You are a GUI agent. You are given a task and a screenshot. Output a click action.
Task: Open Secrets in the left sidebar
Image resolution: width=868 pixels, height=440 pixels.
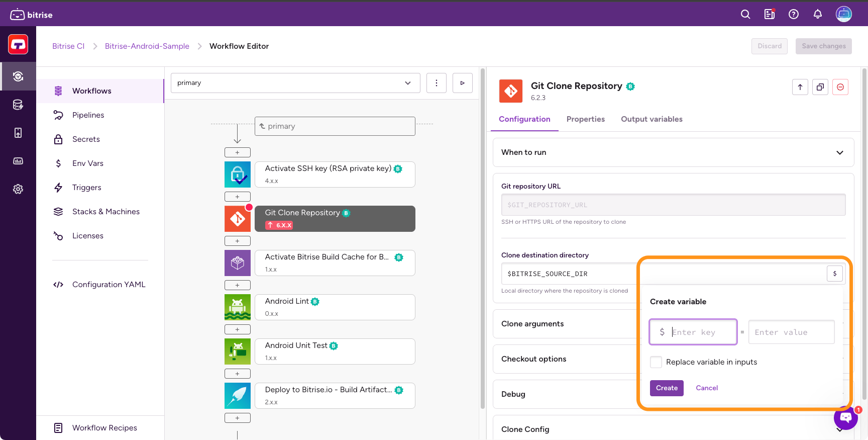(x=86, y=139)
